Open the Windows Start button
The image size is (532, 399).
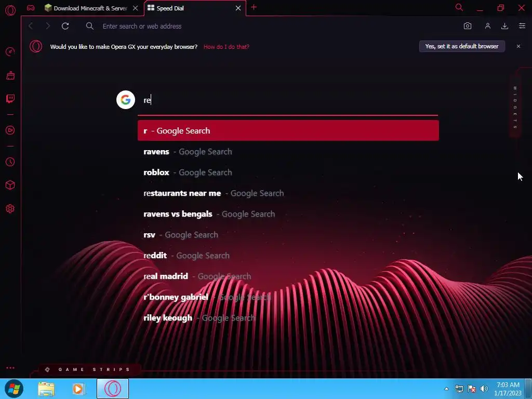(14, 389)
